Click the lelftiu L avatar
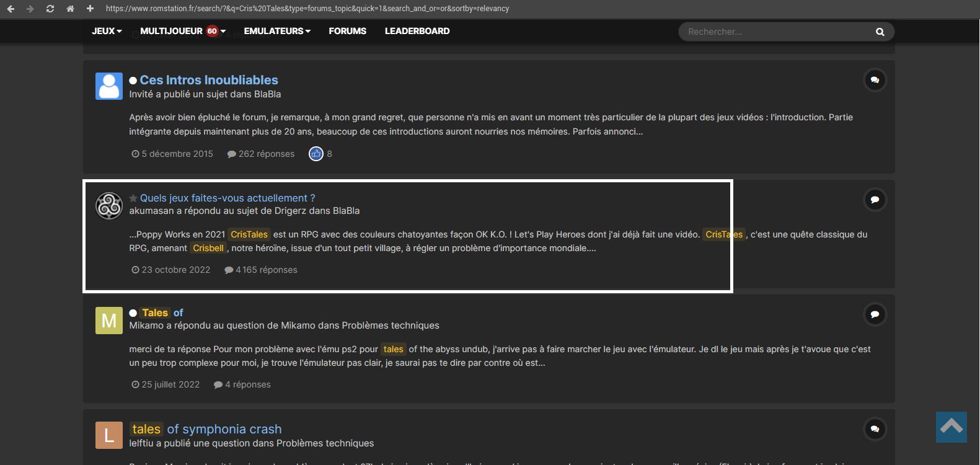980x465 pixels. [109, 435]
